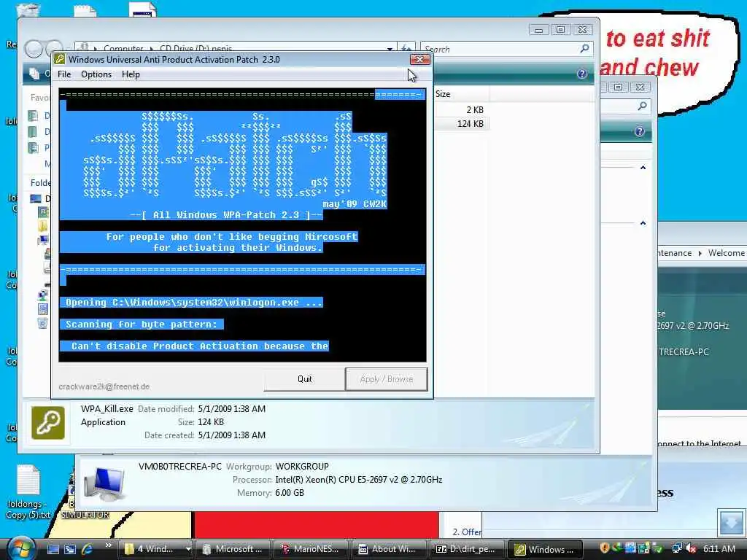Click the help icon in second Explorer window
This screenshot has width=747, height=560.
coord(639,131)
